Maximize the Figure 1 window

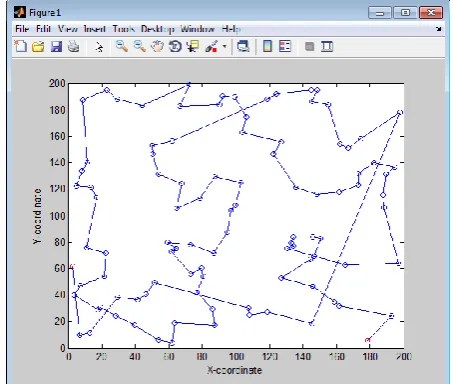click(x=405, y=13)
